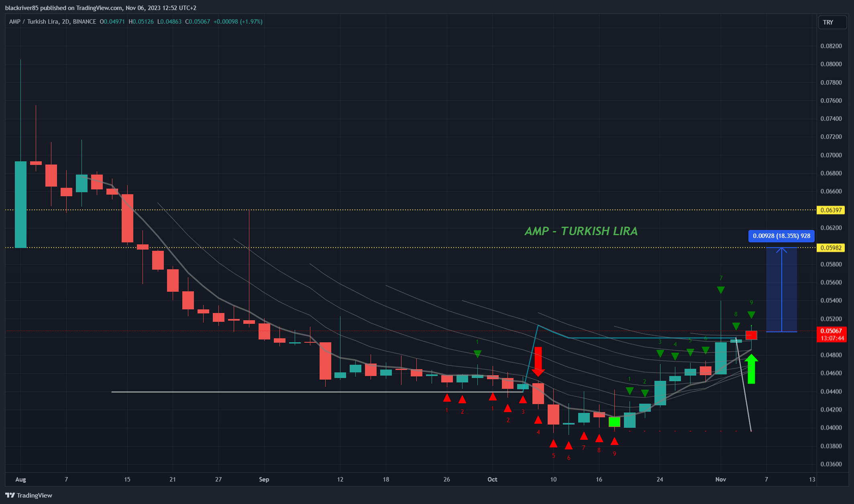Click the green count label 8

click(736, 314)
